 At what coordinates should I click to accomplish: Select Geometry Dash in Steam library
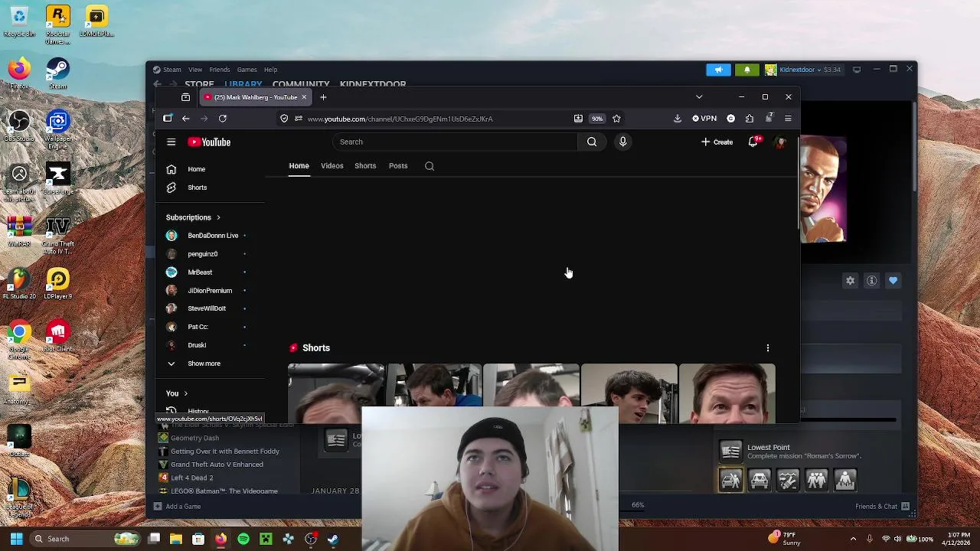pos(194,439)
